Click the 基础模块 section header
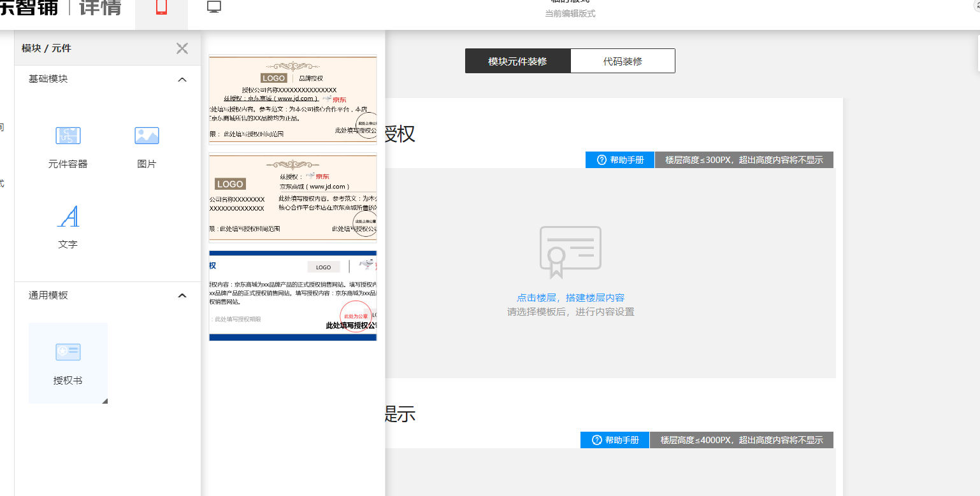The height and width of the screenshot is (496, 980). click(48, 79)
